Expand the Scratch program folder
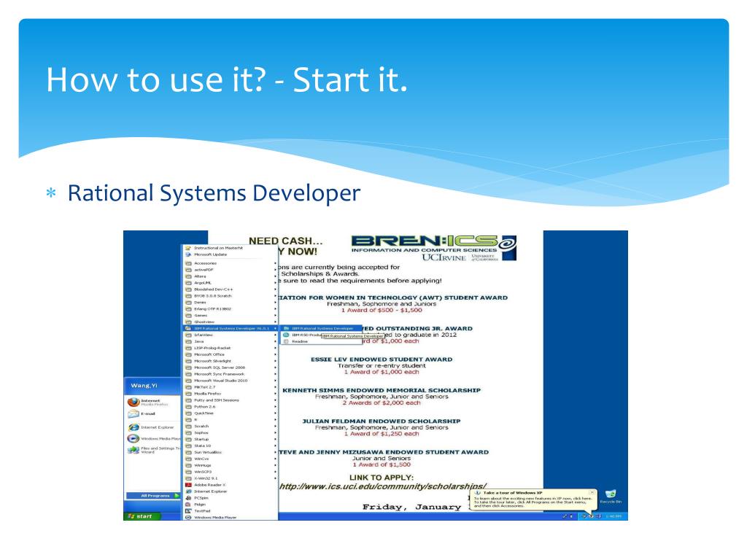The image size is (747, 560). [230, 427]
